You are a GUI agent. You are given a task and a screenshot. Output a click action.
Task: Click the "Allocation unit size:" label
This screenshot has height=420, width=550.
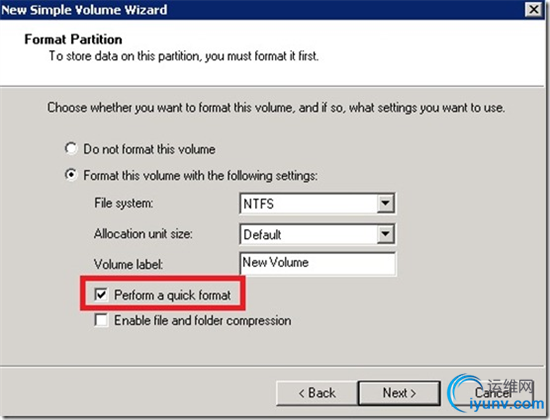pos(143,234)
